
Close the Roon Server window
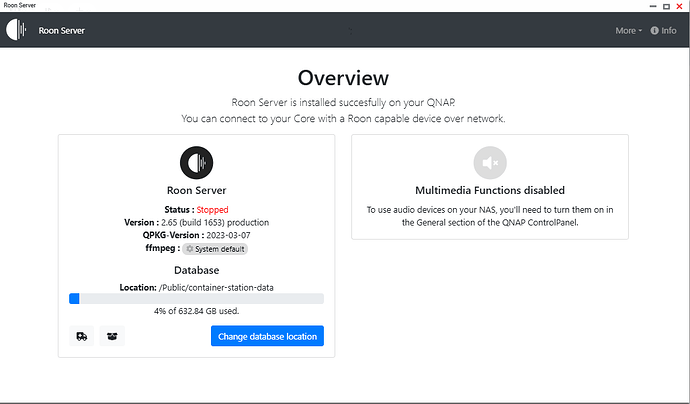(x=679, y=6)
